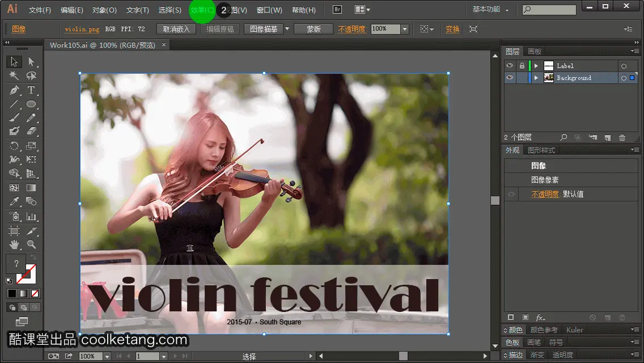Open the Image Trace presets dropdown
Viewport: 644px width, 363px height.
click(x=287, y=29)
